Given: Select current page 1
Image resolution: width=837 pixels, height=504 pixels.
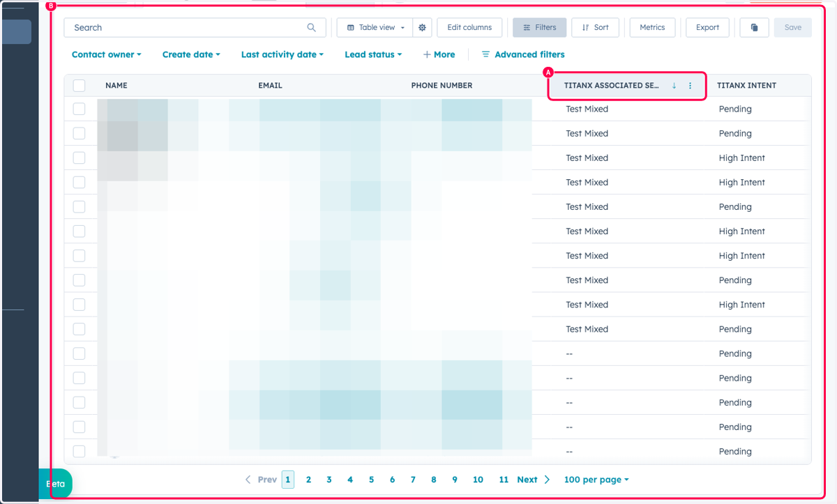Looking at the screenshot, I should (288, 480).
